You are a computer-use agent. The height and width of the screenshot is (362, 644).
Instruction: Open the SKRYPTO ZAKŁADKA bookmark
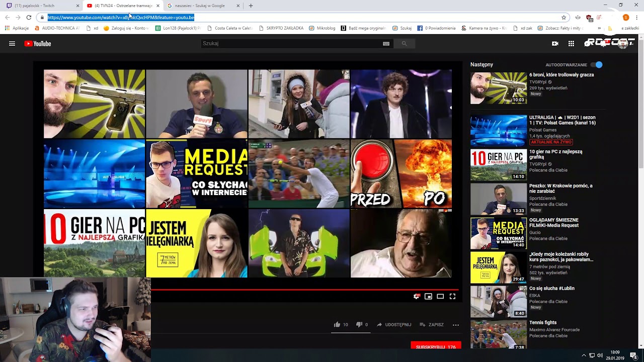coord(281,28)
